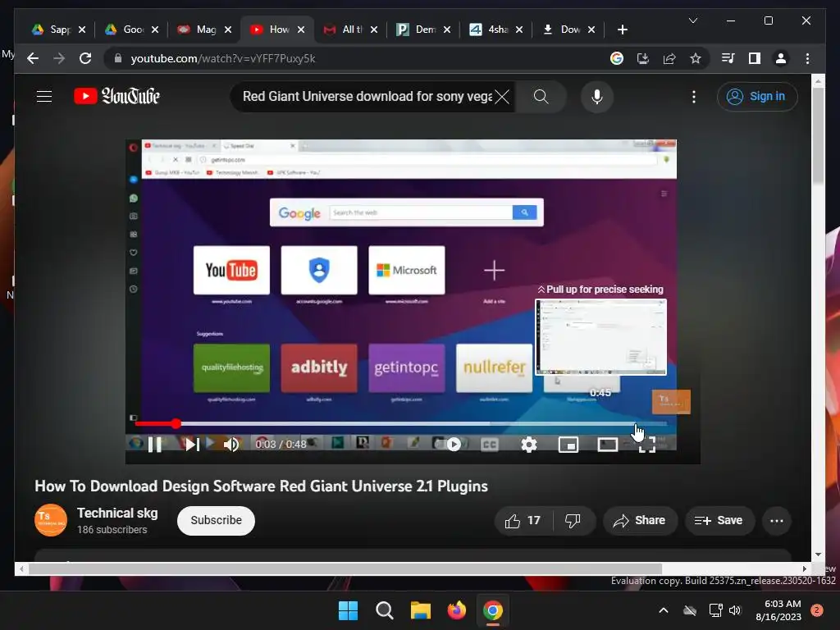Show hidden tray icons chevron
The image size is (840, 630).
tap(663, 610)
